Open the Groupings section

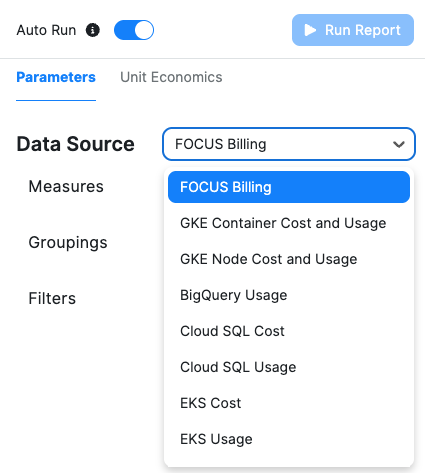tap(68, 243)
